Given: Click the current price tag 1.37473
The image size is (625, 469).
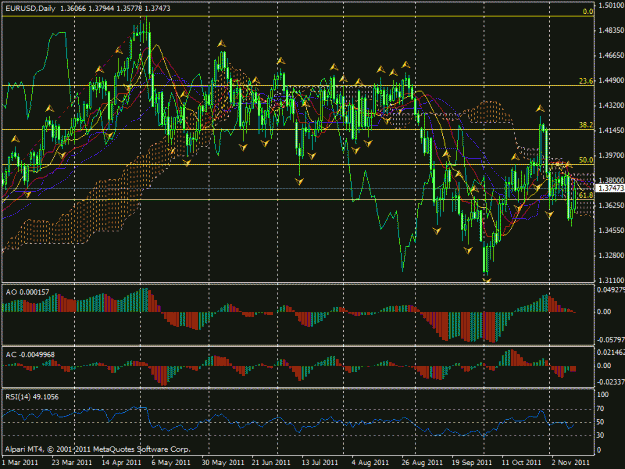Looking at the screenshot, I should coord(610,188).
